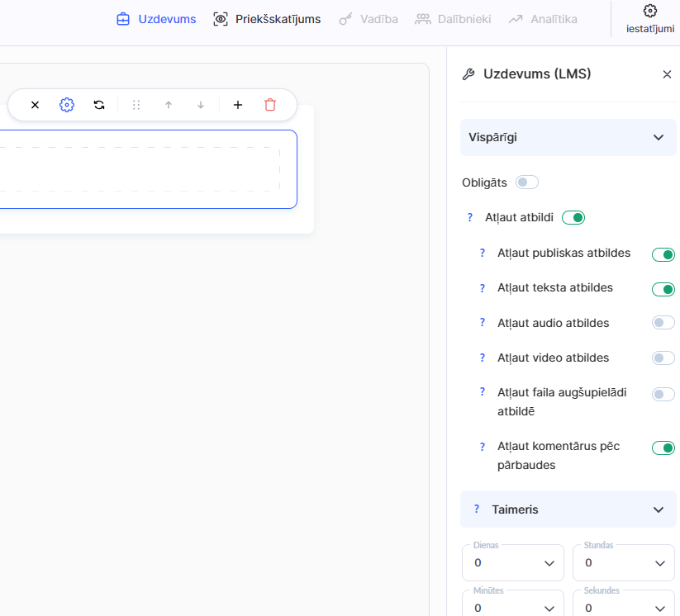Add a new block with plus icon
The width and height of the screenshot is (680, 616).
[x=238, y=105]
